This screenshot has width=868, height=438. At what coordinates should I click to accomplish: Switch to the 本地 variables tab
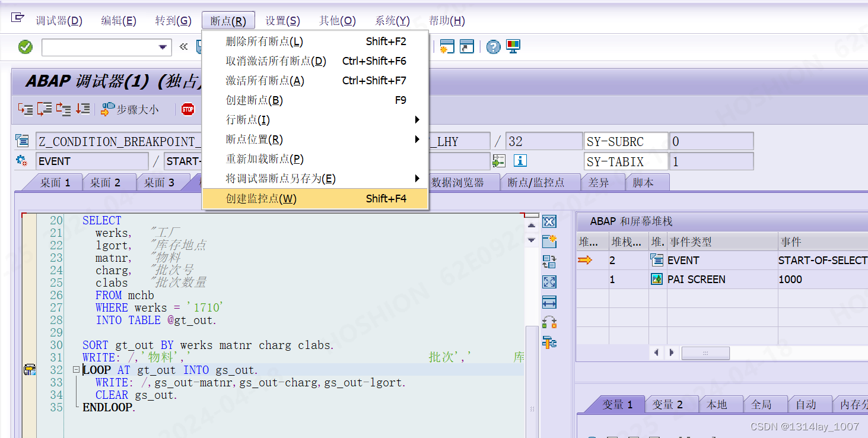(717, 405)
